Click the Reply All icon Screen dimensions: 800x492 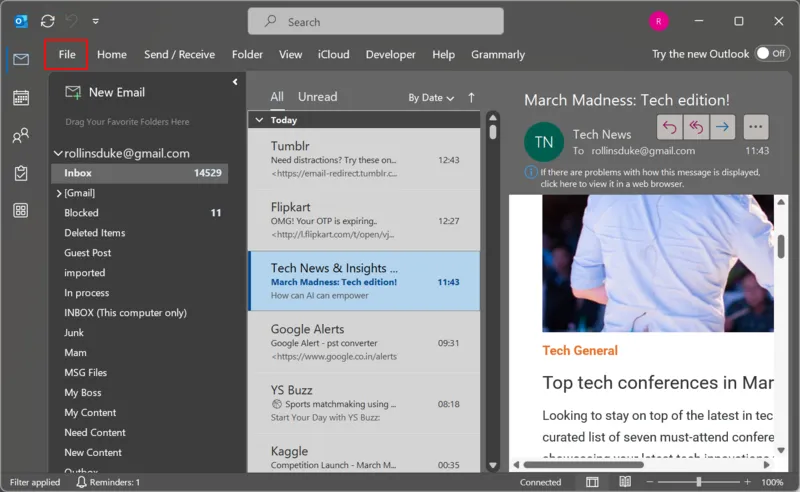pos(696,127)
